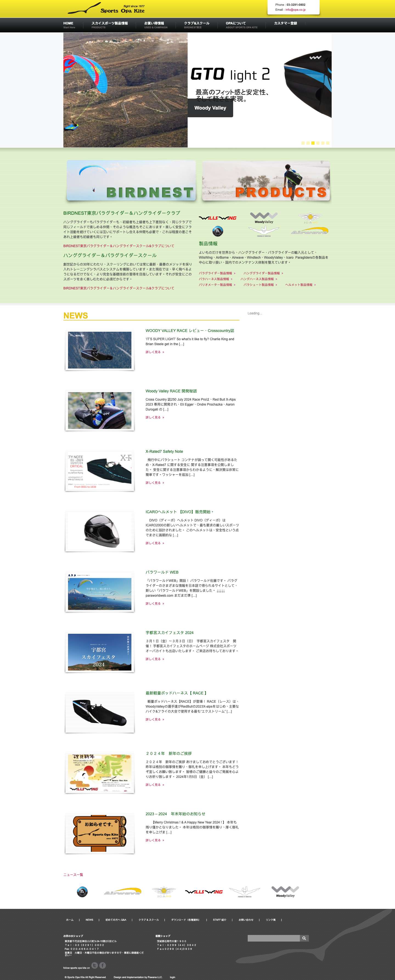Open the バリオメーター製品情報 link
Image resolution: width=395 pixels, height=980 pixels.
click(x=217, y=285)
